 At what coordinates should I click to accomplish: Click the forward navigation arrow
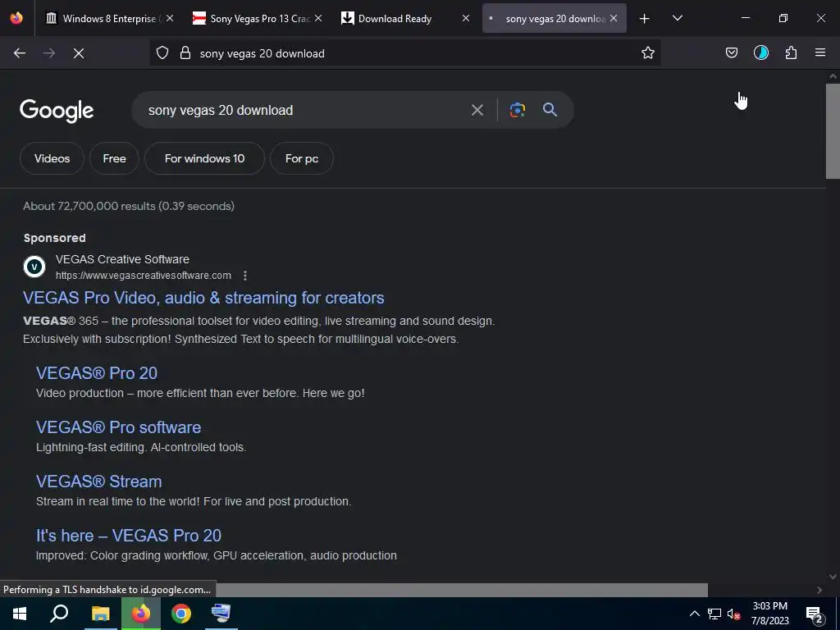tap(49, 53)
